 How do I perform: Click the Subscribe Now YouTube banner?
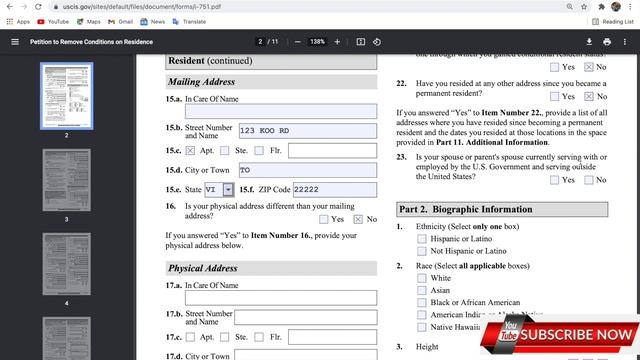click(560, 335)
